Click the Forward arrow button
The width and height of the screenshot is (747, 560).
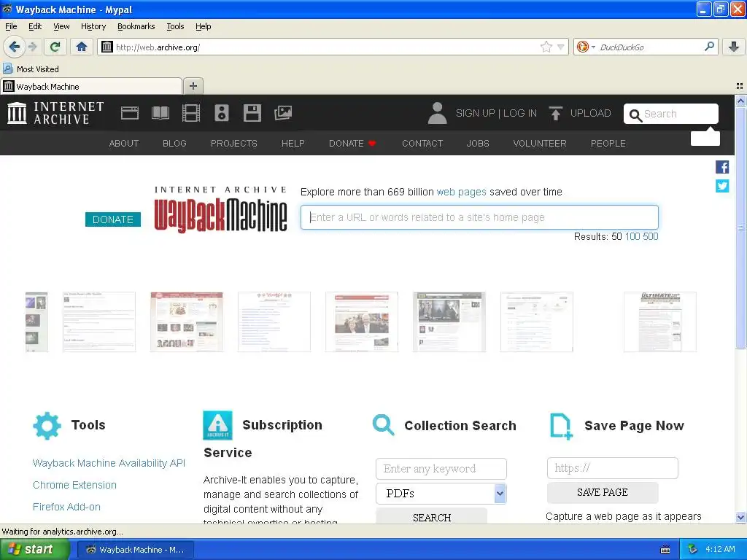coord(32,47)
